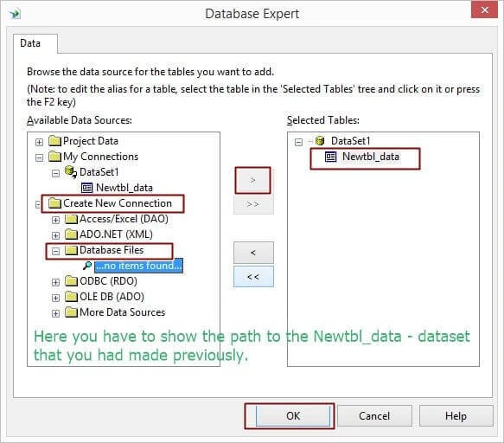The image size is (504, 443).
Task: Expand the Access/Excel (DAO) node
Action: (55, 220)
